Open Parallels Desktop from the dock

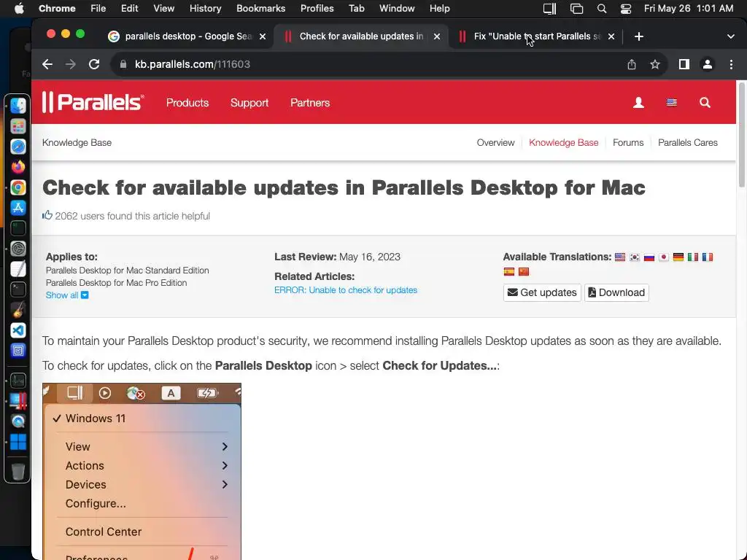click(x=18, y=401)
